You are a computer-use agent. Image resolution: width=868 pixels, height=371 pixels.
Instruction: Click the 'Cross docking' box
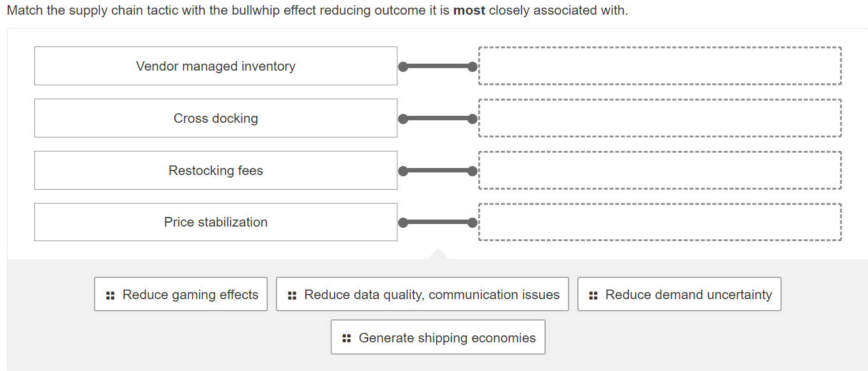(x=216, y=118)
